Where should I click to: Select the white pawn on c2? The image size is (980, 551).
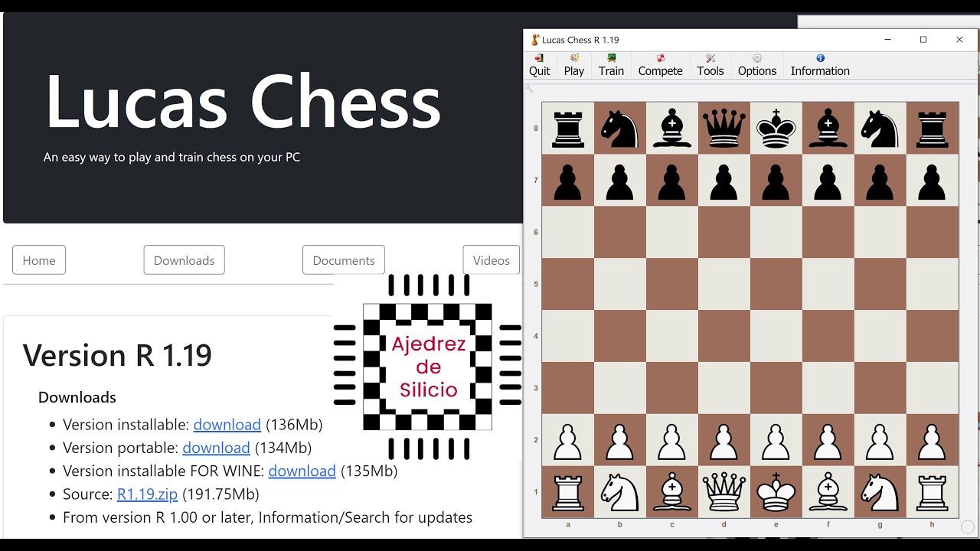coord(672,440)
